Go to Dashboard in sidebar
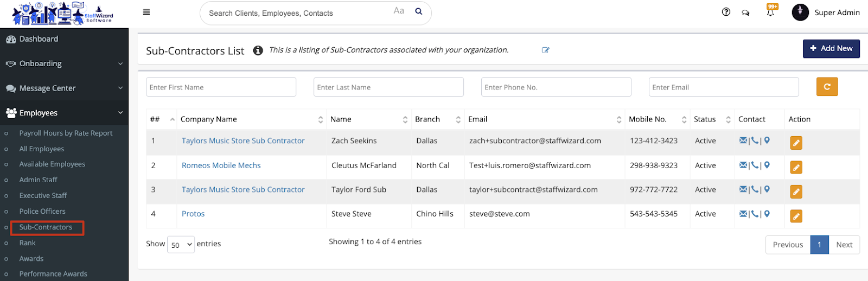868x281 pixels. pyautogui.click(x=39, y=39)
